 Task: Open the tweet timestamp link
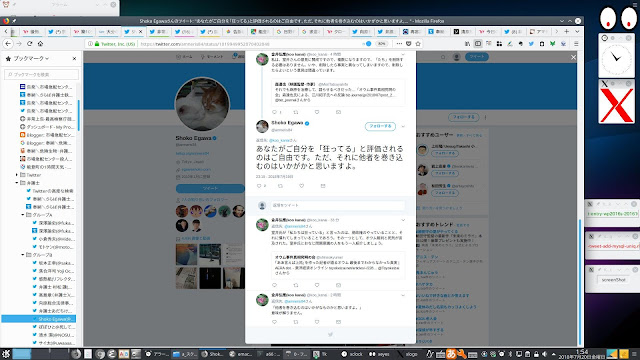click(x=274, y=177)
